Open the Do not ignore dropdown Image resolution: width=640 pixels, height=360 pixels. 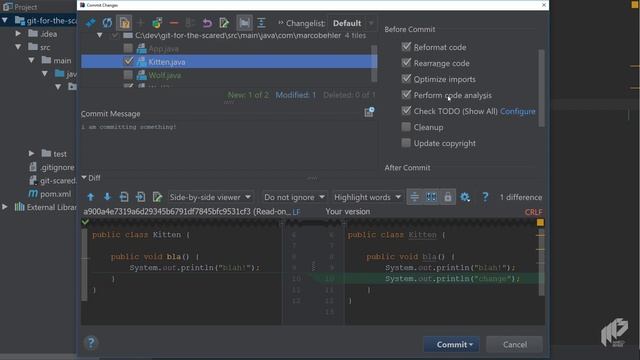click(x=294, y=197)
